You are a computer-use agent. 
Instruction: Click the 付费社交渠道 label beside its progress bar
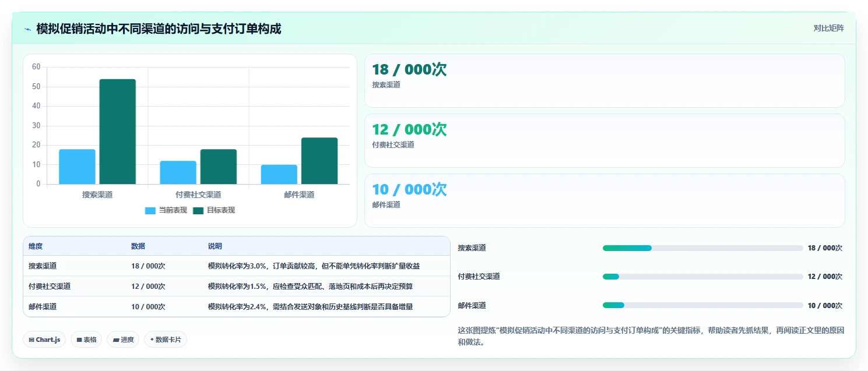479,277
